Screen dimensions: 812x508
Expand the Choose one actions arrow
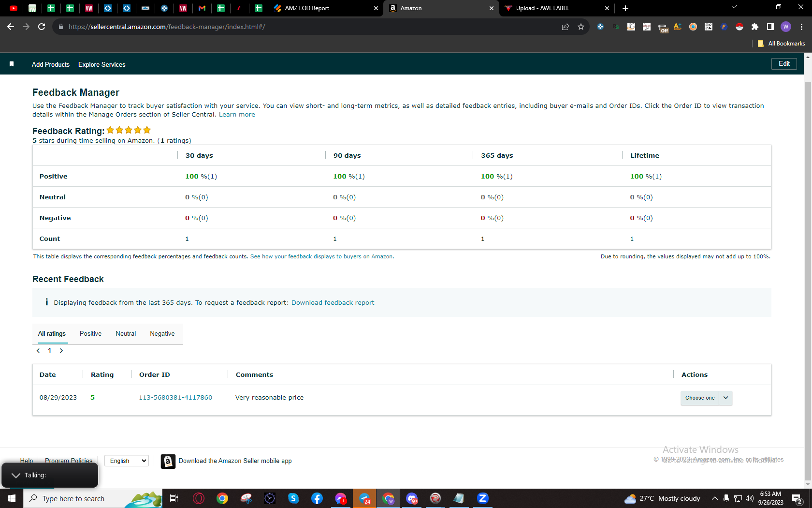click(726, 398)
